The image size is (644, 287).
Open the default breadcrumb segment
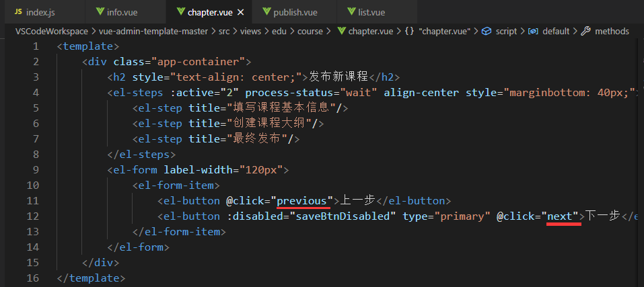pyautogui.click(x=556, y=31)
